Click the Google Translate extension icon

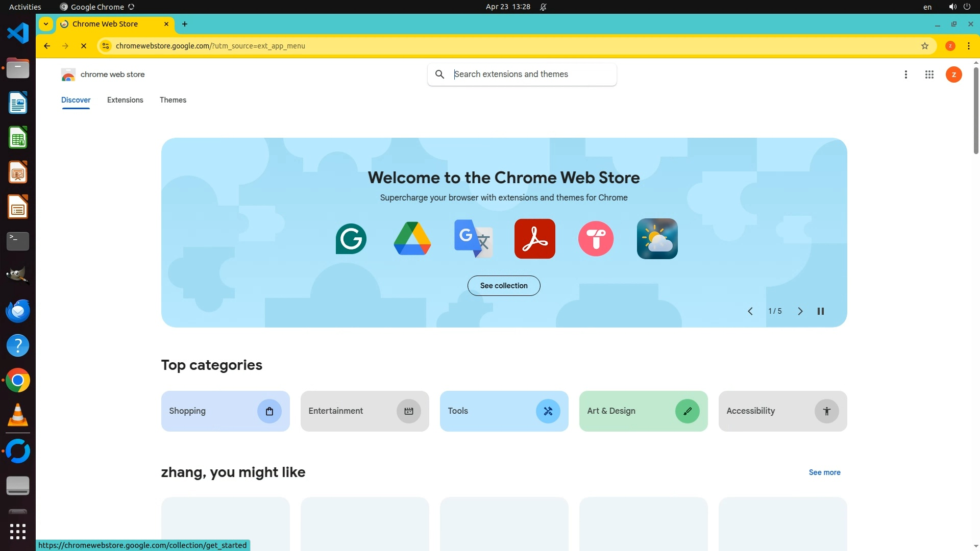click(473, 239)
